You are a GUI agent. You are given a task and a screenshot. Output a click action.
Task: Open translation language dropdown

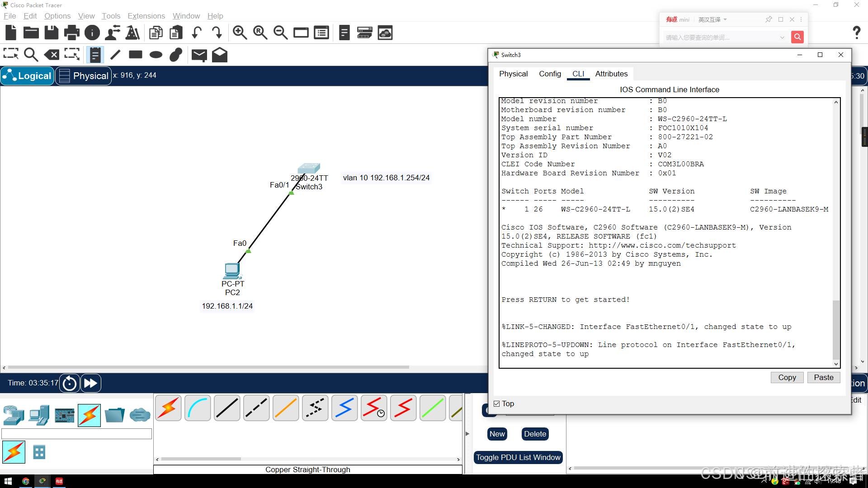pos(712,19)
